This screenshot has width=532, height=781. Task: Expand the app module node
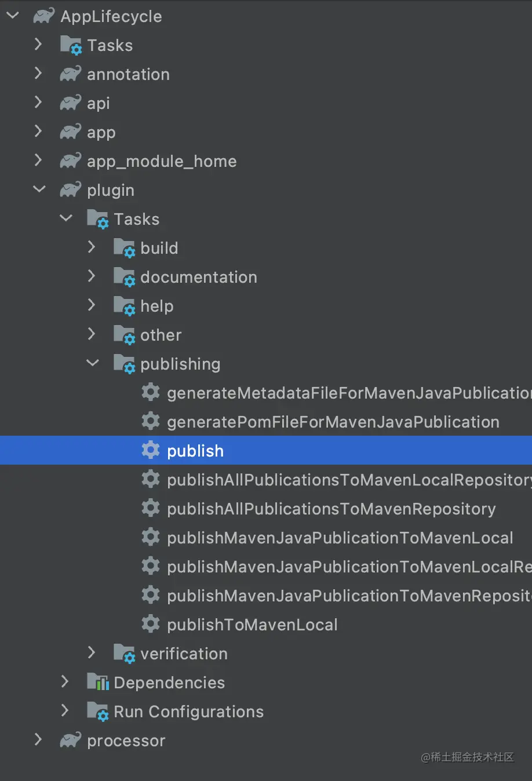38,131
